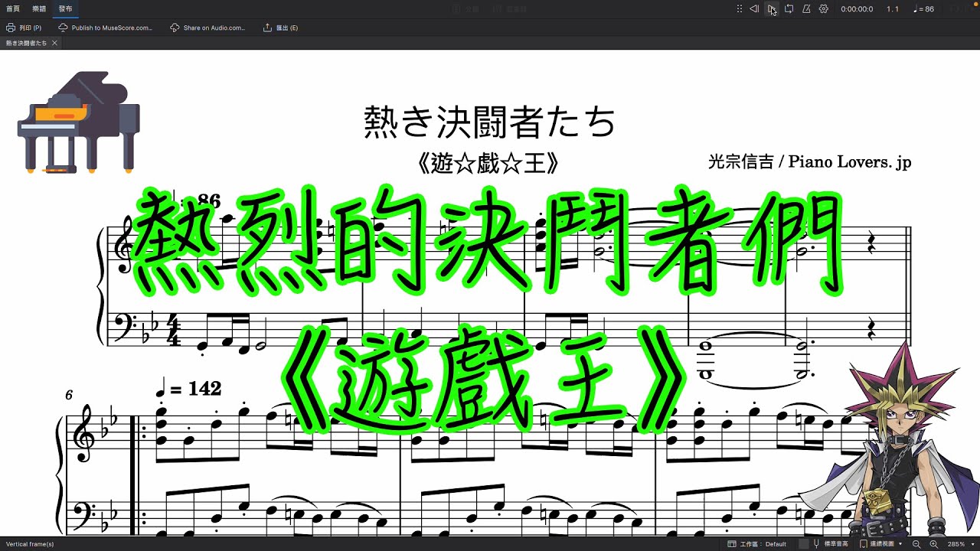This screenshot has width=980, height=551.
Task: Toggle loop playback icon
Action: click(789, 9)
